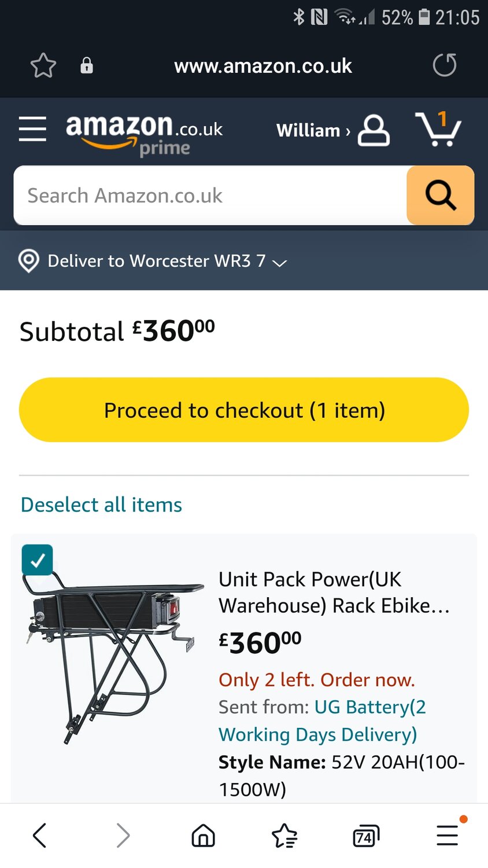Open the 74 open tabs view

[365, 836]
